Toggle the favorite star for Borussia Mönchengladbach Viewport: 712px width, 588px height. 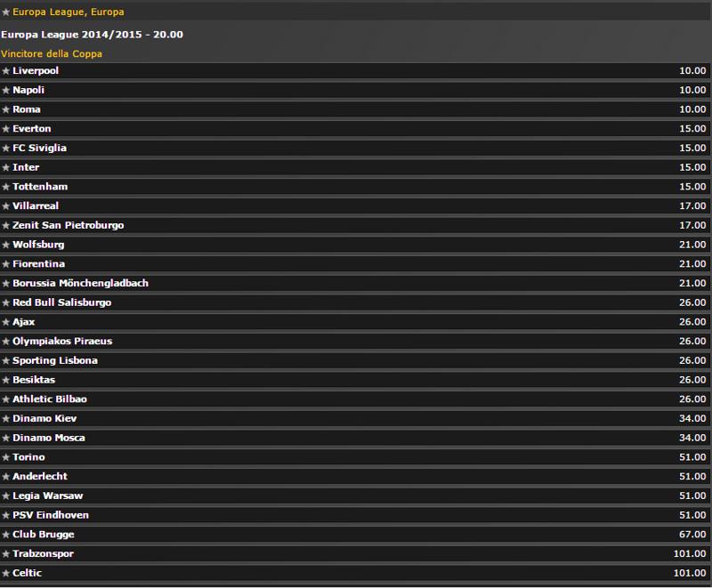pos(8,283)
